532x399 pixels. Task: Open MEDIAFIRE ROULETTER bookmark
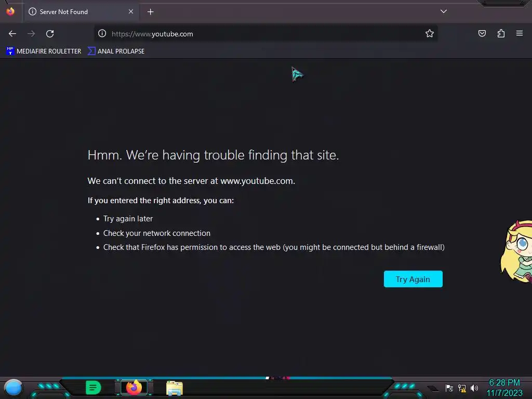[44, 51]
